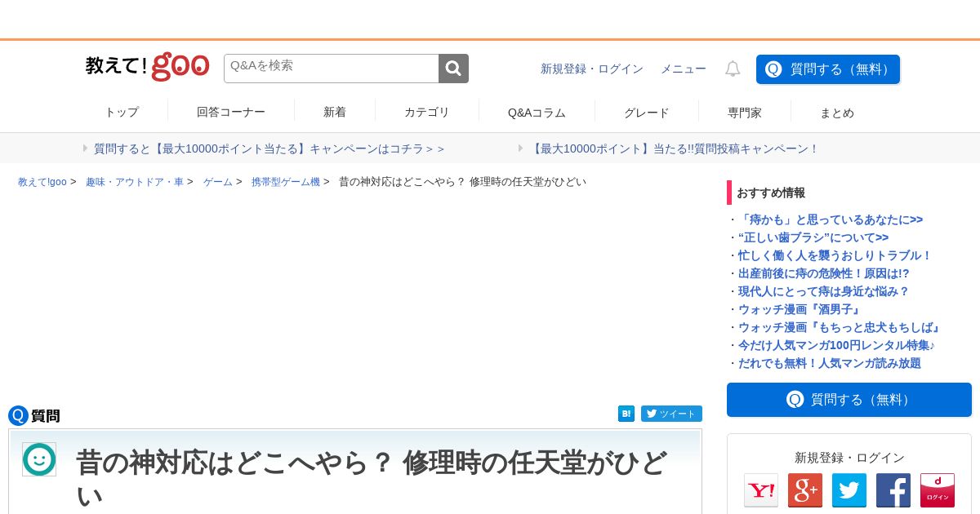
Task: Click sidebar 新規登録・ログイン heading text
Action: click(x=849, y=458)
